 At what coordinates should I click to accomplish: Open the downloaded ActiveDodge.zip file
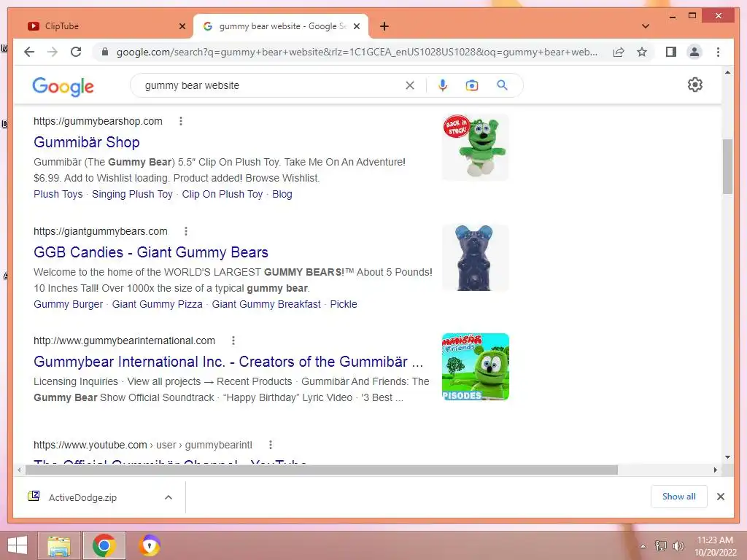point(82,497)
